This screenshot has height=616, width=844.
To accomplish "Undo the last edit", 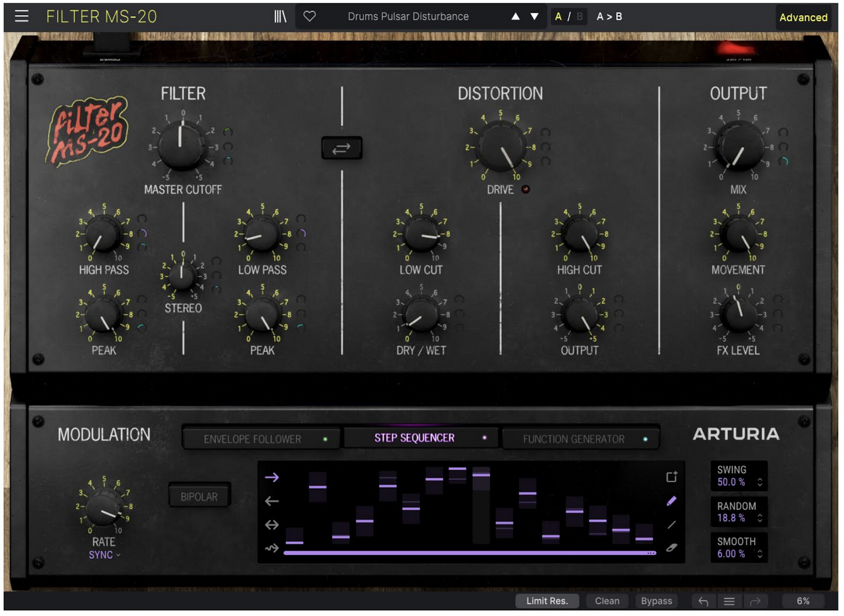I will click(x=703, y=600).
